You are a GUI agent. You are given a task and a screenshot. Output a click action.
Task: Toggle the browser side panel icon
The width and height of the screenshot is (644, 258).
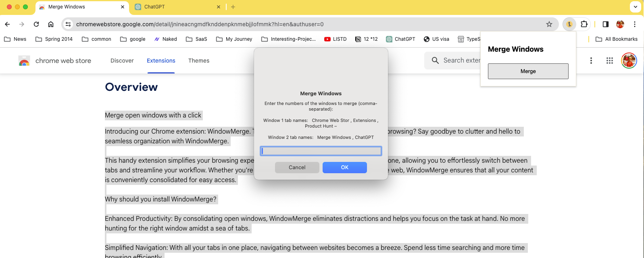[605, 24]
